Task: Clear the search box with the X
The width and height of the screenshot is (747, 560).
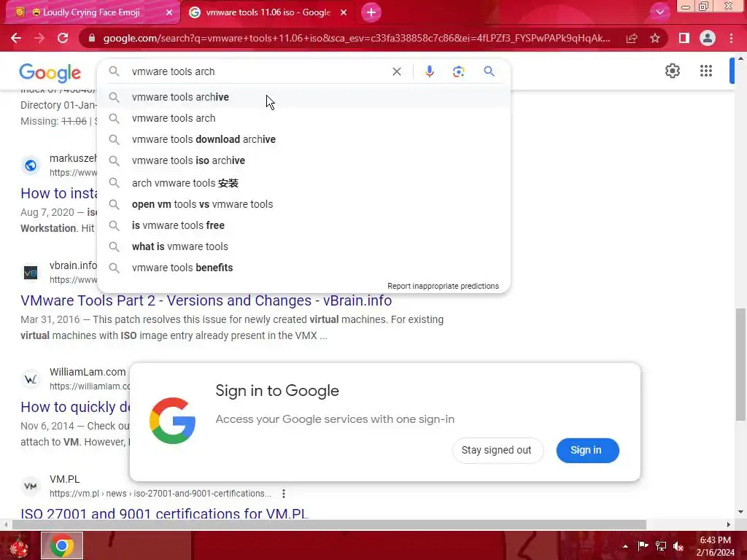Action: pyautogui.click(x=396, y=71)
